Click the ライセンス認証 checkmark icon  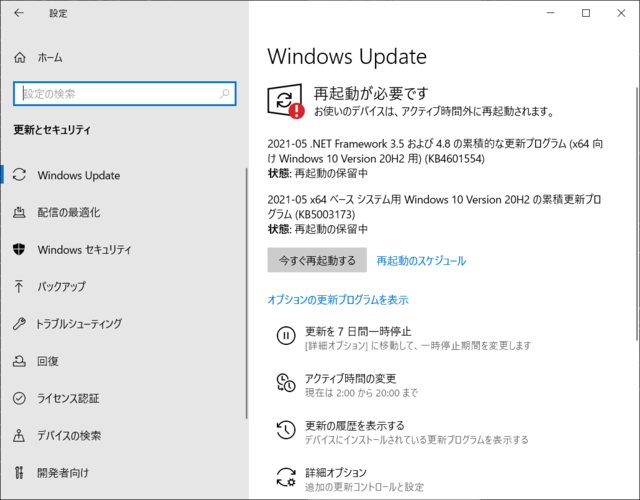pos(19,398)
